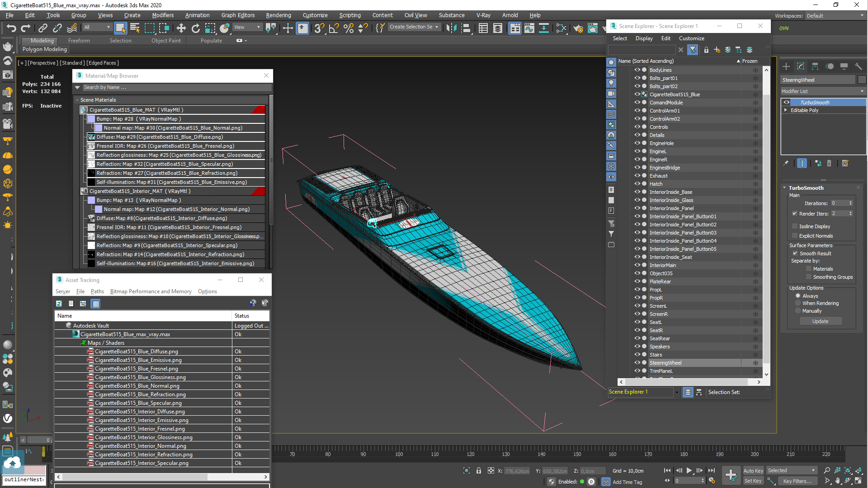Open the Graph Editors menu
The height and width of the screenshot is (488, 868).
[x=238, y=15]
